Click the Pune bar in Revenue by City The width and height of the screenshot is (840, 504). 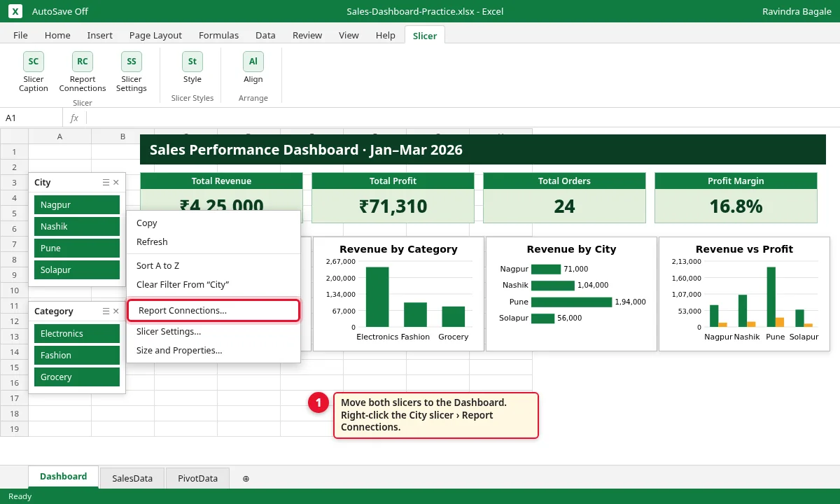(x=571, y=302)
